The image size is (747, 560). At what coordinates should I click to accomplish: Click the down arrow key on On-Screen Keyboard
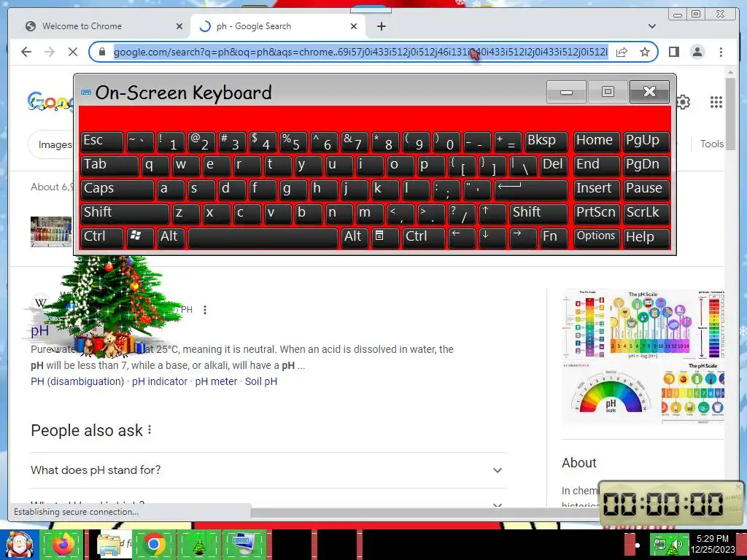492,237
